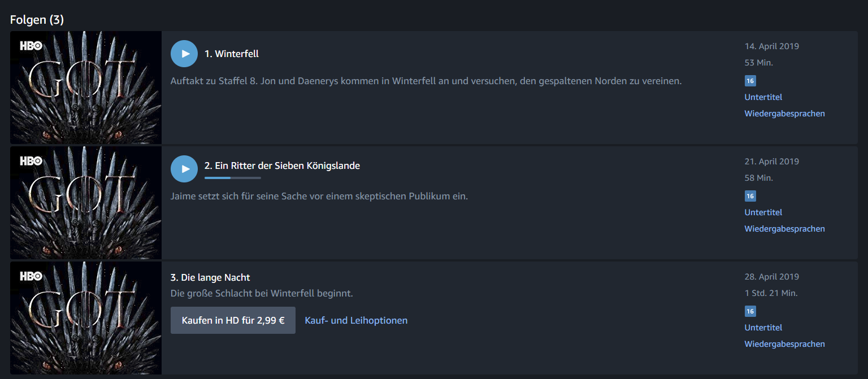Viewport: 868px width, 379px height.
Task: Open Untertitel for episode 2
Action: 763,212
